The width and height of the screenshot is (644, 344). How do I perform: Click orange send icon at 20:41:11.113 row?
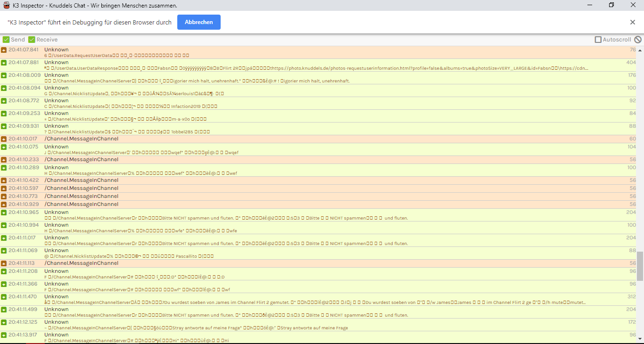[4, 263]
